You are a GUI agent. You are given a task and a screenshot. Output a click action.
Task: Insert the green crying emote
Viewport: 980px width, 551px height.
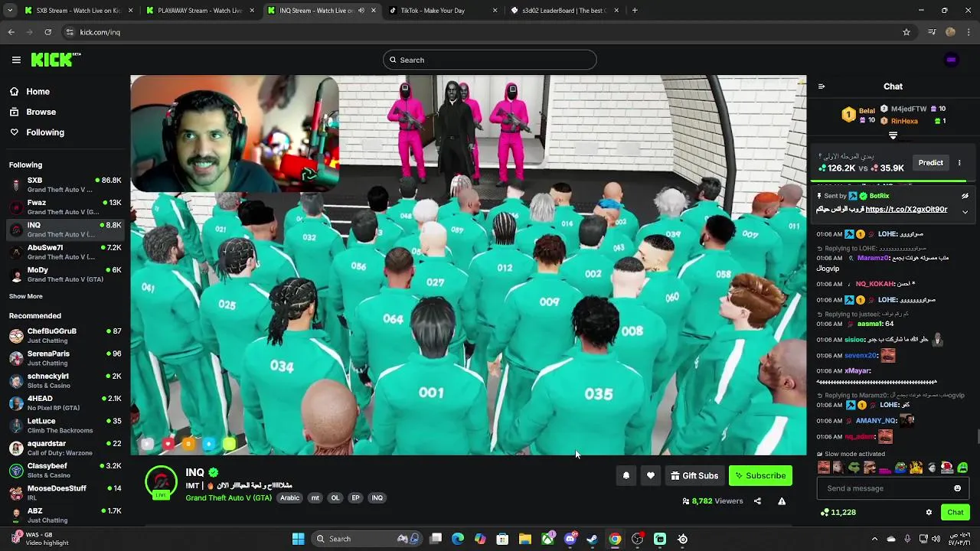[x=962, y=467]
